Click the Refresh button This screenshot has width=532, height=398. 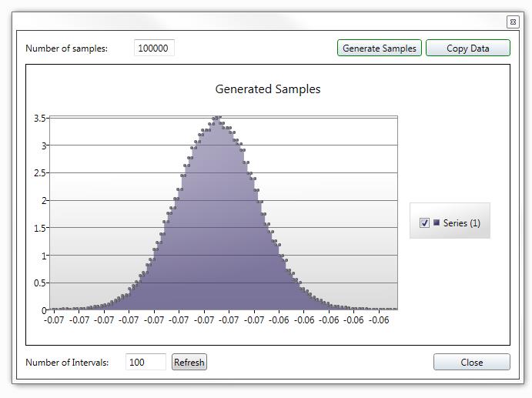189,362
